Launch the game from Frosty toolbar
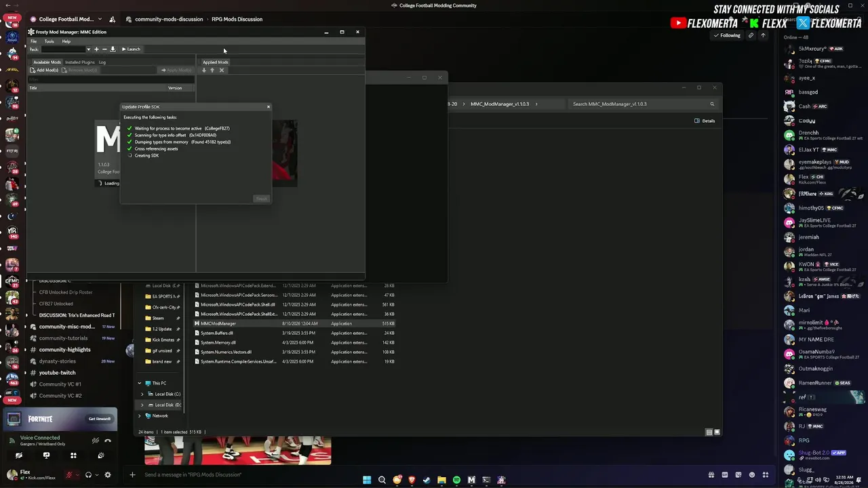Image resolution: width=868 pixels, height=488 pixels. [131, 49]
